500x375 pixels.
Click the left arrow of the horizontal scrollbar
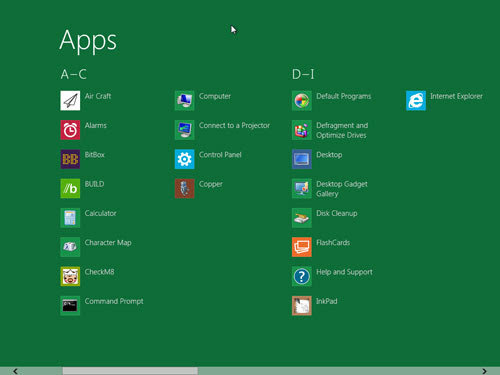(15, 371)
